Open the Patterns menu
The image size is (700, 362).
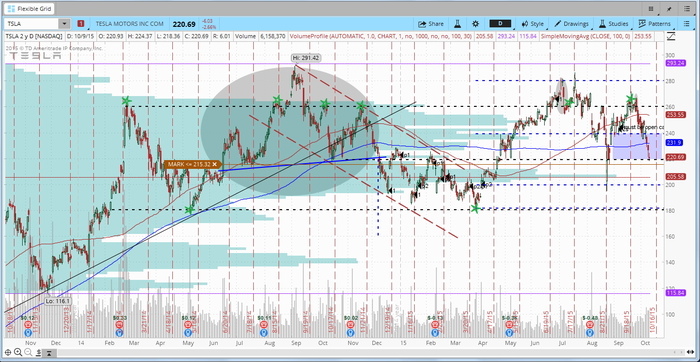click(x=654, y=24)
